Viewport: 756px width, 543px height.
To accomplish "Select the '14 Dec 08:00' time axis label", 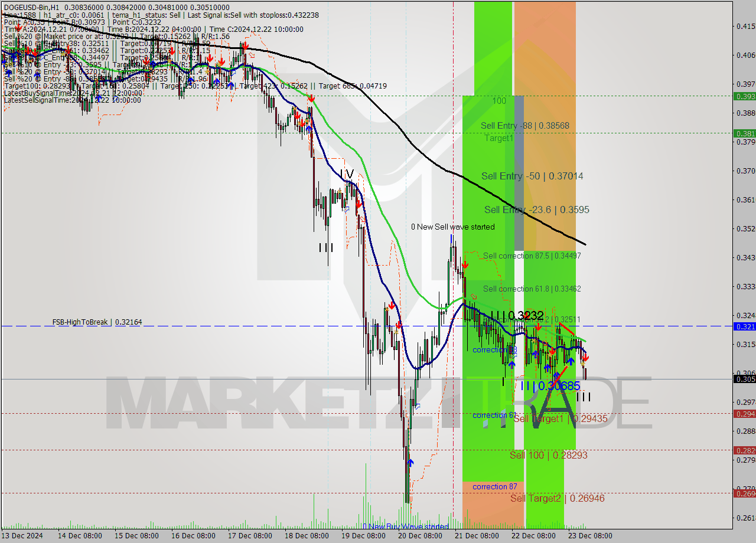I will click(79, 536).
